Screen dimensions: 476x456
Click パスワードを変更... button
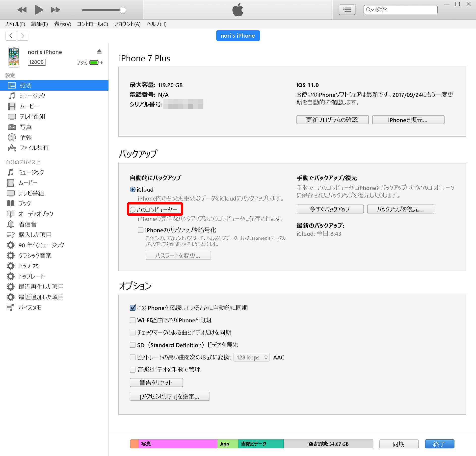pos(178,255)
